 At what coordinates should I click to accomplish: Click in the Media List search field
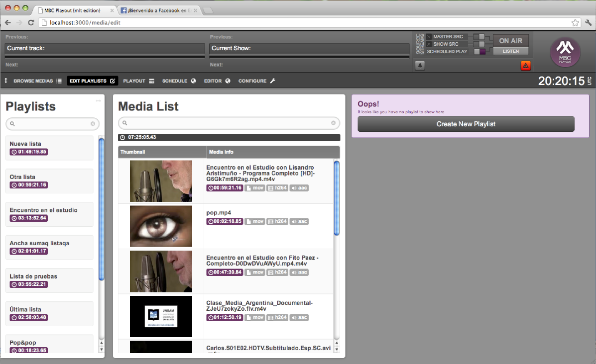coord(229,123)
